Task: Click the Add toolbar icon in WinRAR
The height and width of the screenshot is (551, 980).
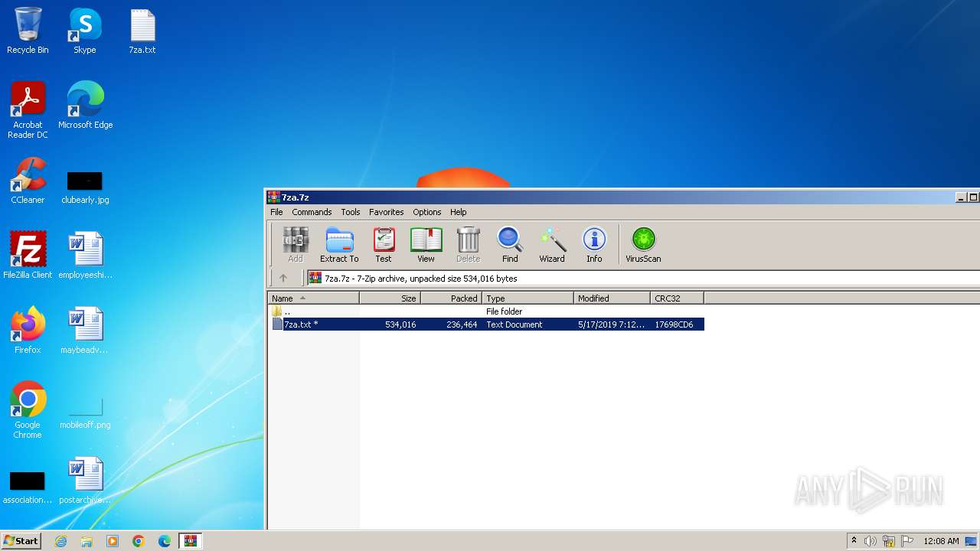Action: click(x=296, y=245)
